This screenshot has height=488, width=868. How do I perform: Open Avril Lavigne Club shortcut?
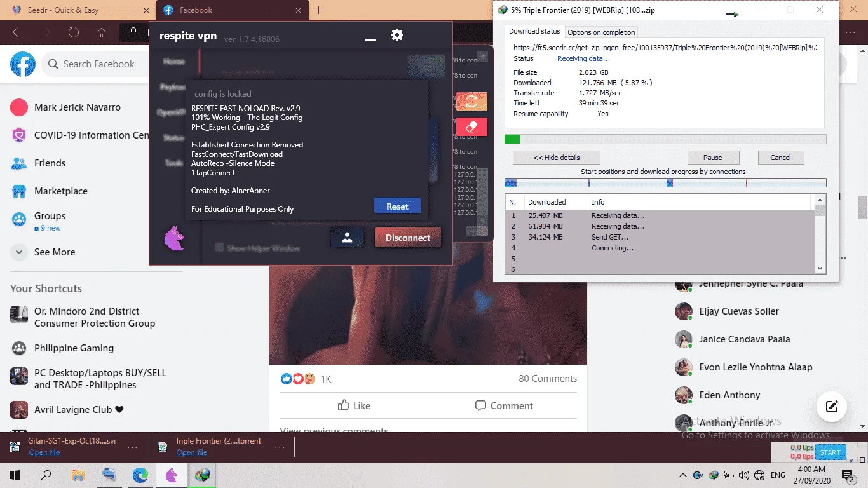[67, 410]
